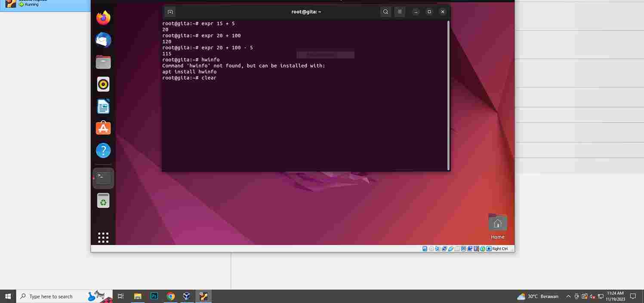The height and width of the screenshot is (303, 644).
Task: Click the terminal vertical scrollbar
Action: tap(448, 95)
